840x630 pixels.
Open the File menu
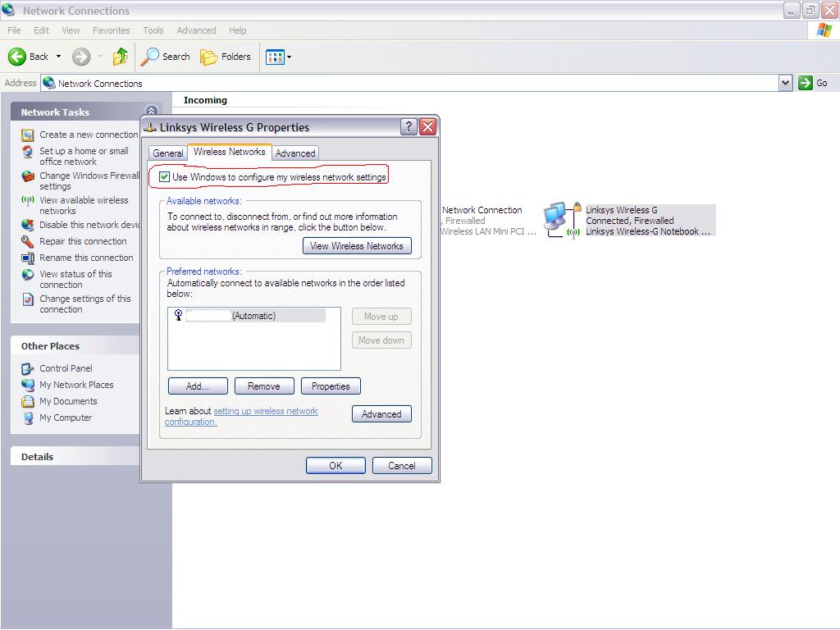15,30
